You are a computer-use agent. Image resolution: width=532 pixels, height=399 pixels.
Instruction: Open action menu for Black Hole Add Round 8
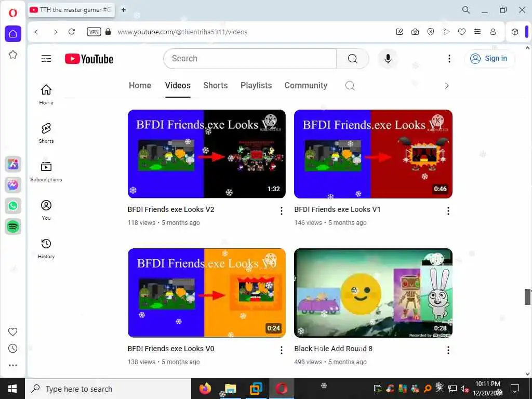(x=448, y=350)
